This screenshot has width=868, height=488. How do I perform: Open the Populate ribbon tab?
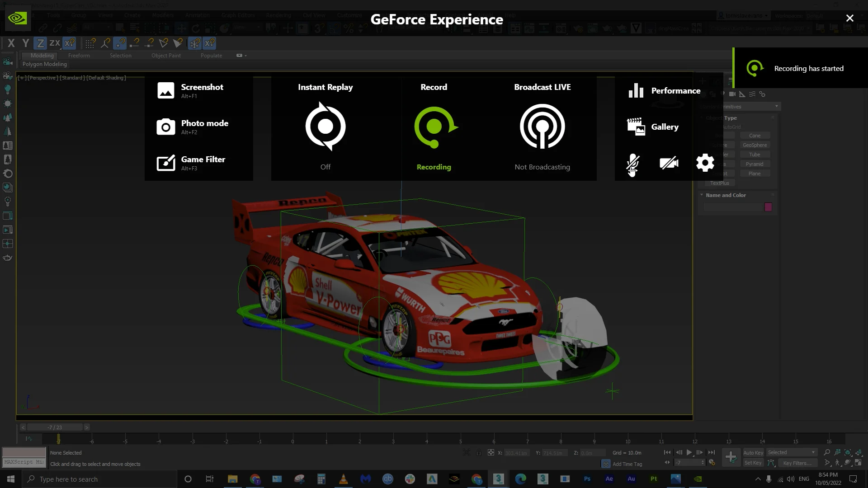[x=211, y=56]
